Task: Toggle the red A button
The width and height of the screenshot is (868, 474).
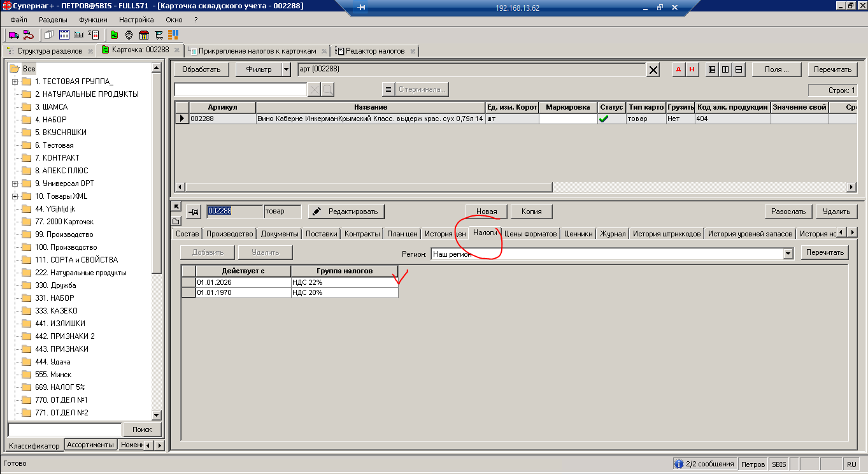Action: click(678, 69)
